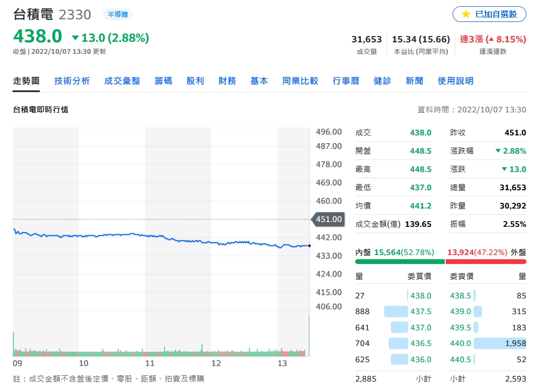Click the 資料時間 2022/10/07 13:30 timestamp
The width and height of the screenshot is (541, 392).
coord(471,110)
